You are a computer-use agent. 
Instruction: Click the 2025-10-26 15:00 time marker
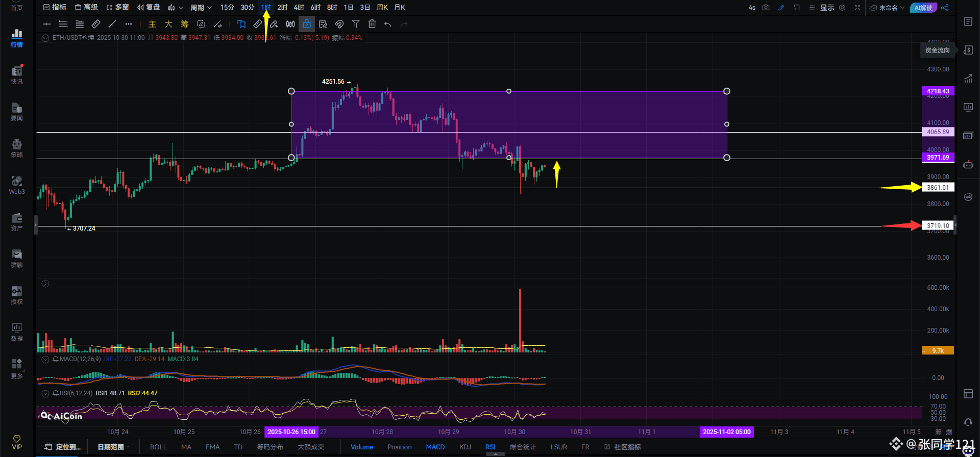[291, 432]
